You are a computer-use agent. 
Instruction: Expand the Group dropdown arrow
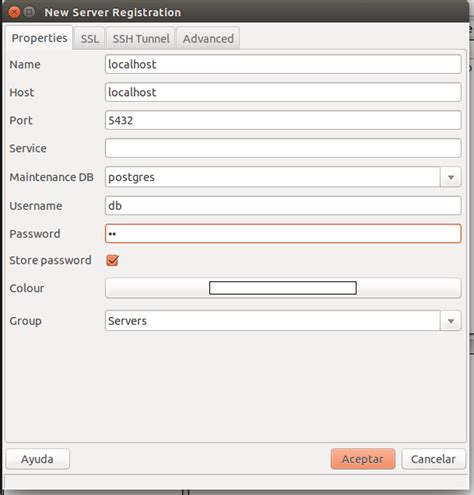pyautogui.click(x=451, y=321)
